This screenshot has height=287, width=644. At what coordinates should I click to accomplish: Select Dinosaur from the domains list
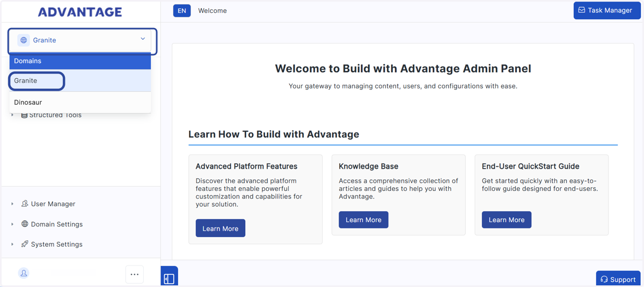click(x=80, y=102)
